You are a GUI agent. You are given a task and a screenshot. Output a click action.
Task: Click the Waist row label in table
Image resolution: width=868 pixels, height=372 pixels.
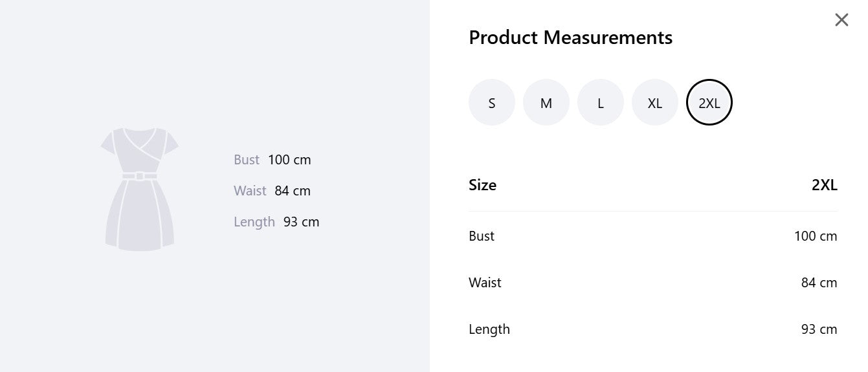[x=485, y=283]
